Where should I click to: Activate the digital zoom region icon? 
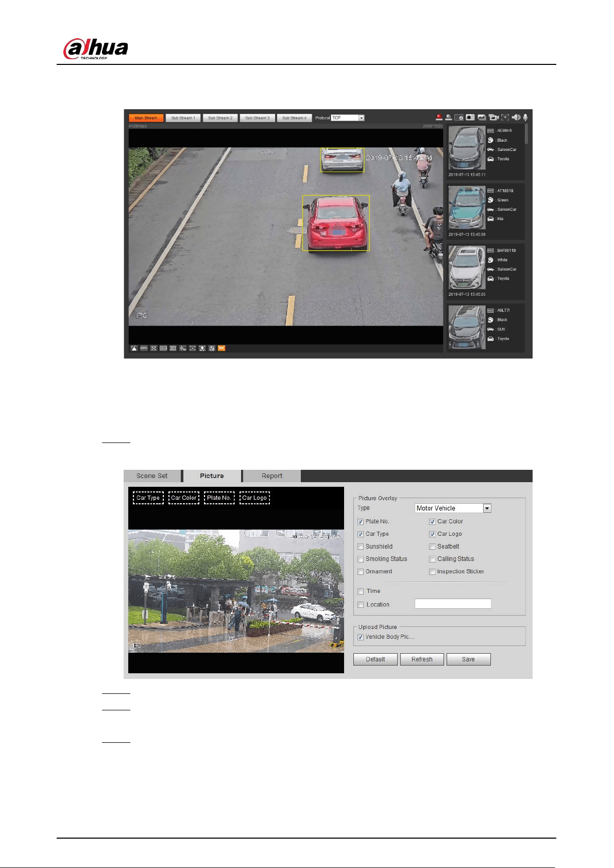(459, 117)
